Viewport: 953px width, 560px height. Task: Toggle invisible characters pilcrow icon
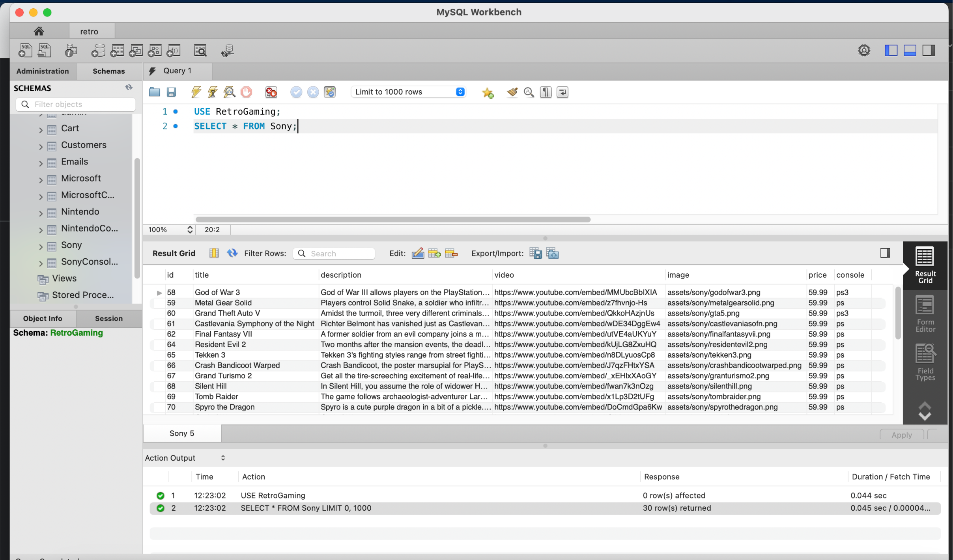pyautogui.click(x=546, y=92)
